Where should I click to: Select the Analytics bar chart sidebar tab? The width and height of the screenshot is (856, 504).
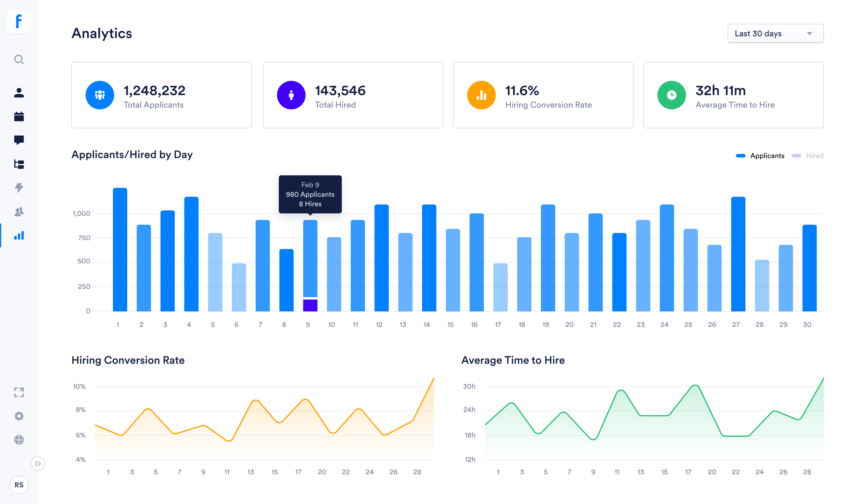point(19,235)
